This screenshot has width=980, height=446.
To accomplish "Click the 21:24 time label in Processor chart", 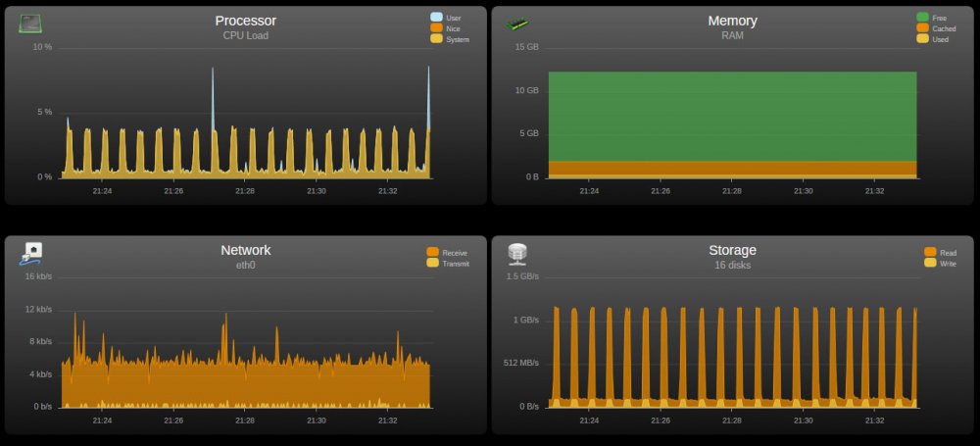I will (103, 191).
